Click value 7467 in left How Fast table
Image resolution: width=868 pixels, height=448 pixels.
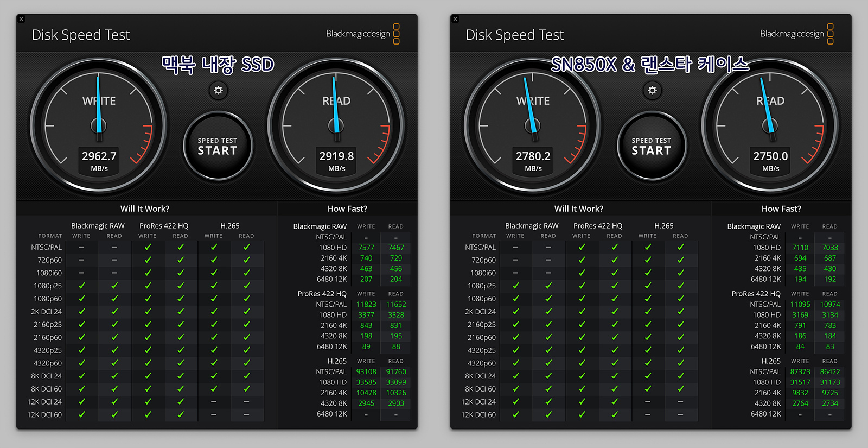pos(396,248)
